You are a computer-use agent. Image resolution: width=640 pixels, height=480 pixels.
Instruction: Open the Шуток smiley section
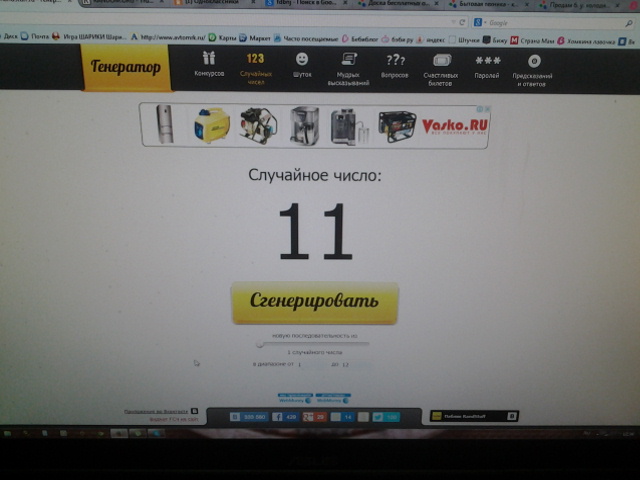click(302, 65)
